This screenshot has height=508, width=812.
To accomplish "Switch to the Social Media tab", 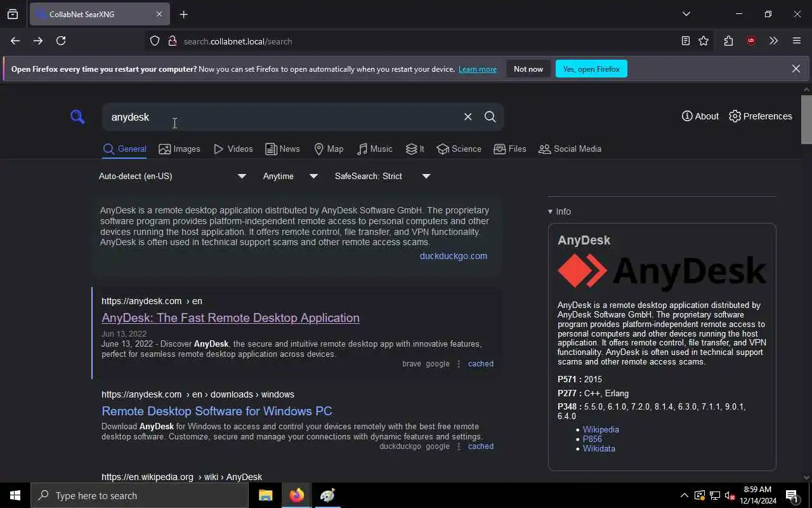I will pyautogui.click(x=570, y=149).
